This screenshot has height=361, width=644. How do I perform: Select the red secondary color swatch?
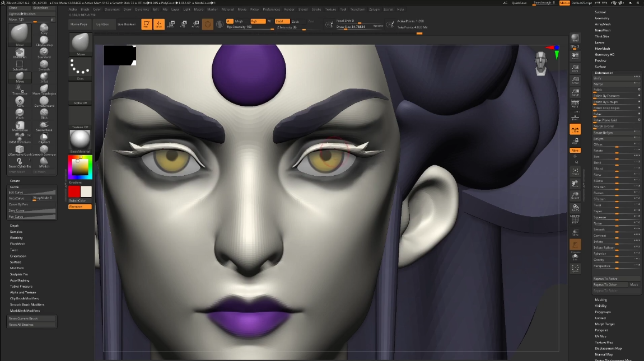[x=74, y=191]
